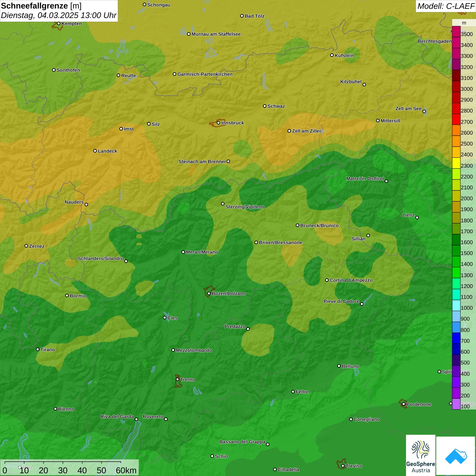Click the blue legend swatch beside 700
This screenshot has height=476, width=476.
coord(456,338)
